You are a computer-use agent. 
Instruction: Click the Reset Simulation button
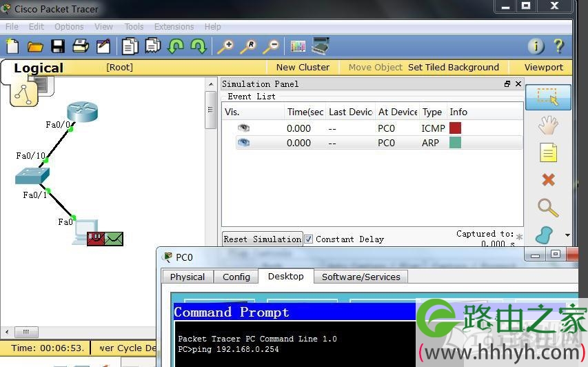pos(263,239)
